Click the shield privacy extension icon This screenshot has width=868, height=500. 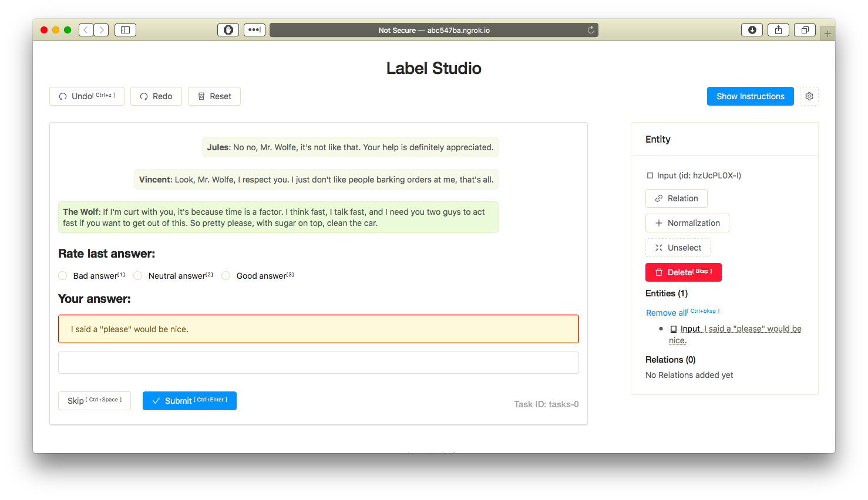(x=228, y=30)
